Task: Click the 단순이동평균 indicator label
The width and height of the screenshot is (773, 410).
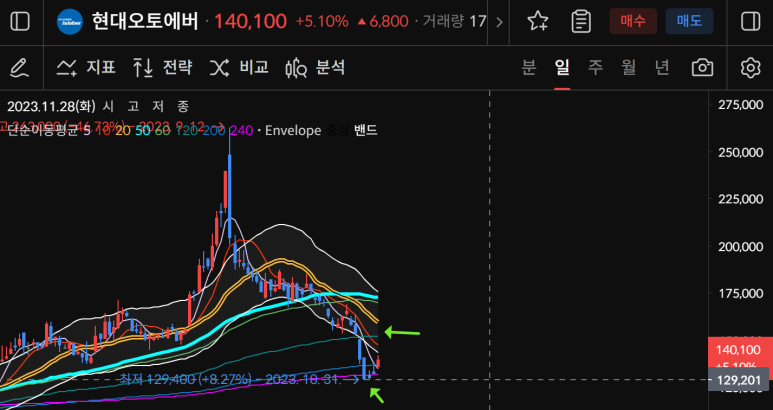Action: [x=42, y=131]
